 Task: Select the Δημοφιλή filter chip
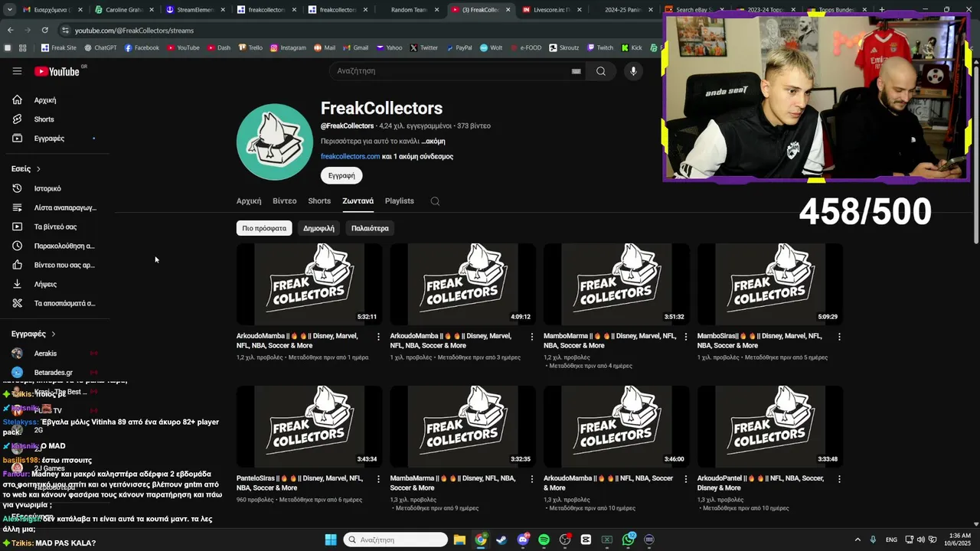pos(318,228)
